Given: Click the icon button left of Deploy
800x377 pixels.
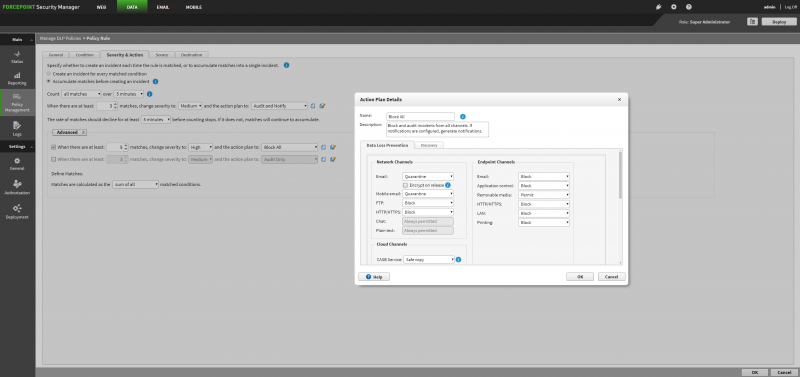Looking at the screenshot, I should (752, 21).
